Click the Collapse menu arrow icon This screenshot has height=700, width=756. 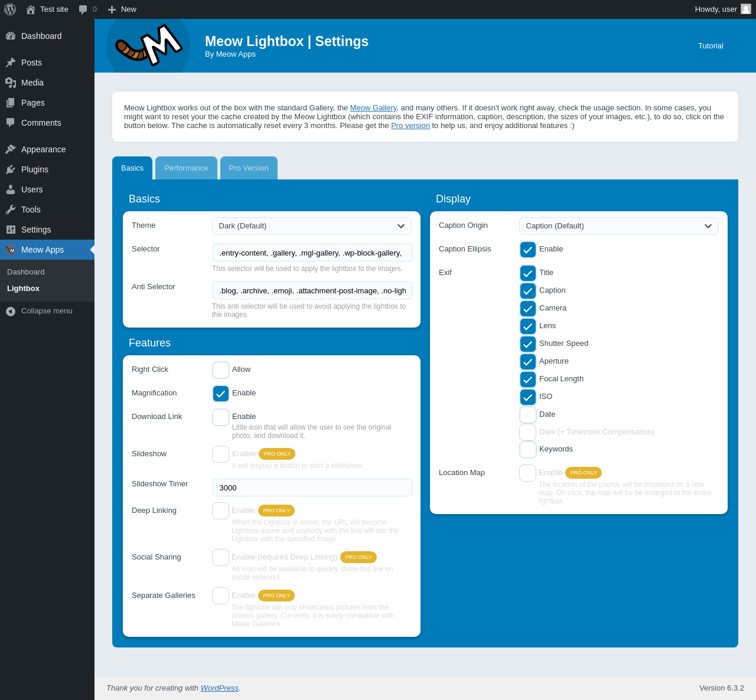[x=11, y=311]
